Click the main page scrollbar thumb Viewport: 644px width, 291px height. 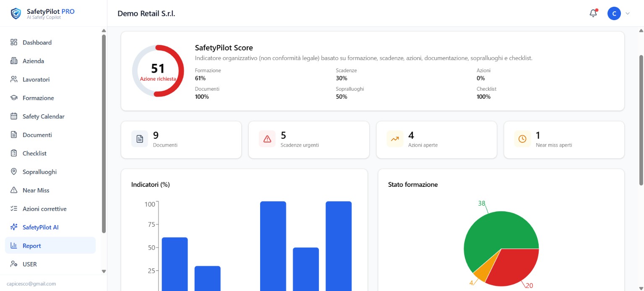click(x=641, y=120)
